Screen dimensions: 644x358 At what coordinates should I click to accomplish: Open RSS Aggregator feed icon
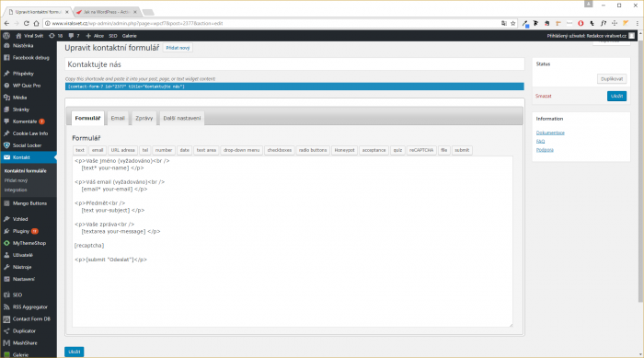pos(6,307)
